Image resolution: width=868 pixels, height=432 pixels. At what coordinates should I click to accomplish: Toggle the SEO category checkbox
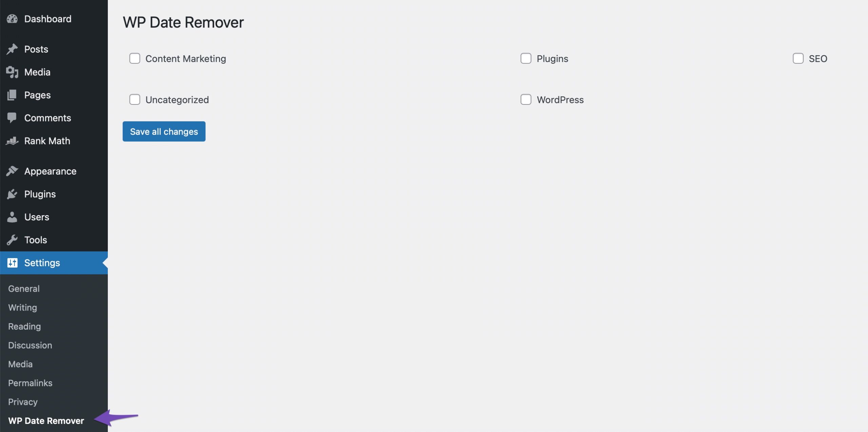click(798, 58)
